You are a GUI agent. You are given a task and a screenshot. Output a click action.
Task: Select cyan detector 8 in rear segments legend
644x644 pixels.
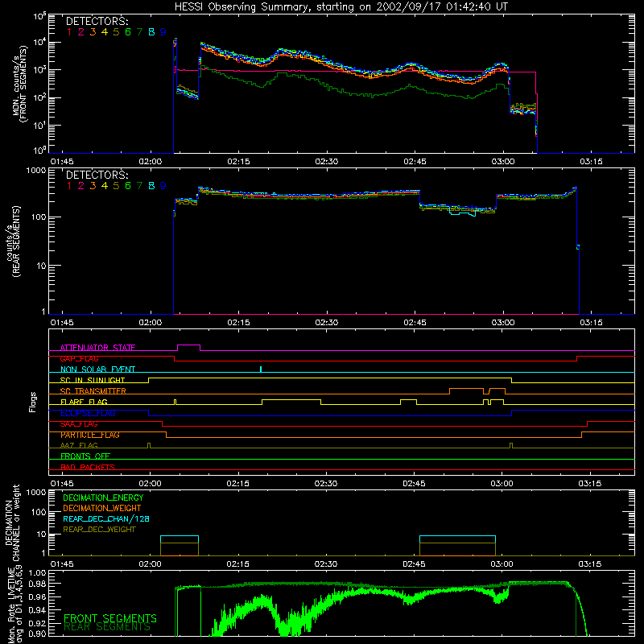point(151,186)
